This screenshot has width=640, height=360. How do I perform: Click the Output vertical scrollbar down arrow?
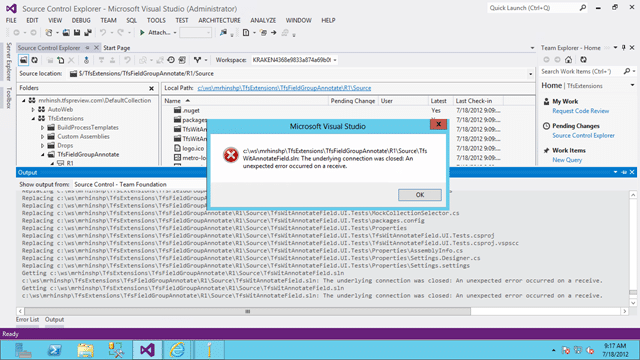(x=633, y=303)
